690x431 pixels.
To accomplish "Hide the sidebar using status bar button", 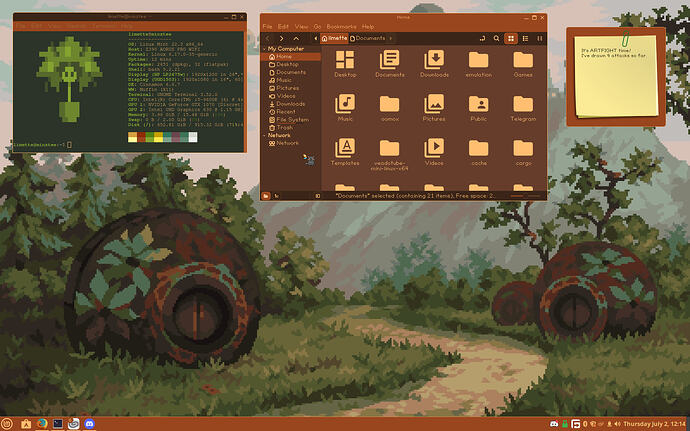I will [318, 196].
